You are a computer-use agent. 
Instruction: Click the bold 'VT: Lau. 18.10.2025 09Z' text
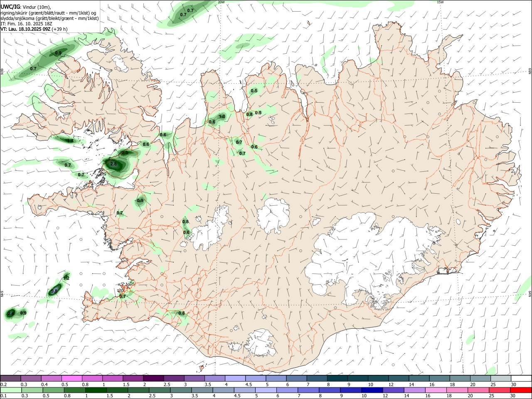pyautogui.click(x=26, y=30)
